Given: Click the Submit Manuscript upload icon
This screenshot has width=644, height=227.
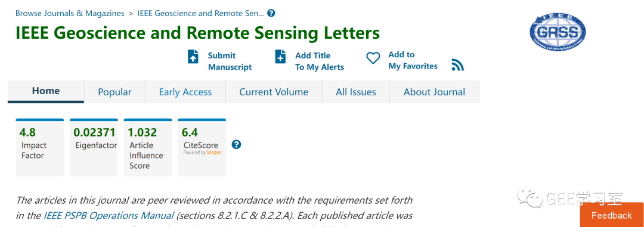Looking at the screenshot, I should pyautogui.click(x=193, y=56).
